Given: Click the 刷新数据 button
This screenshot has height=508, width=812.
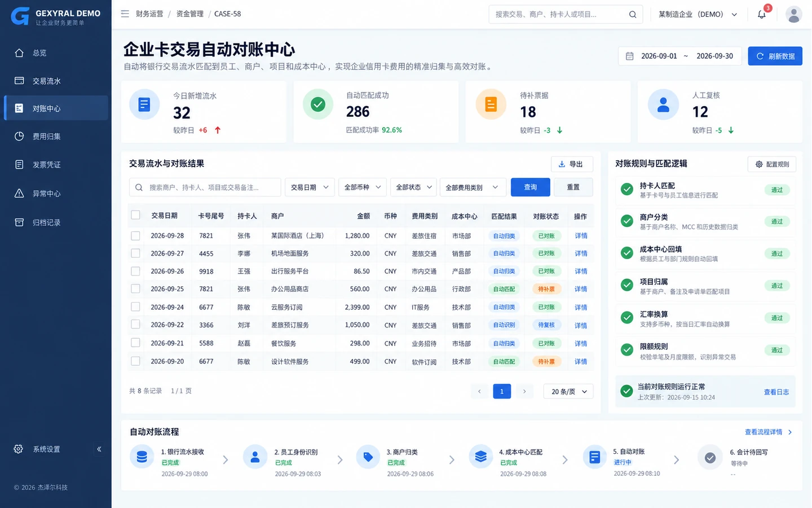Looking at the screenshot, I should 775,56.
